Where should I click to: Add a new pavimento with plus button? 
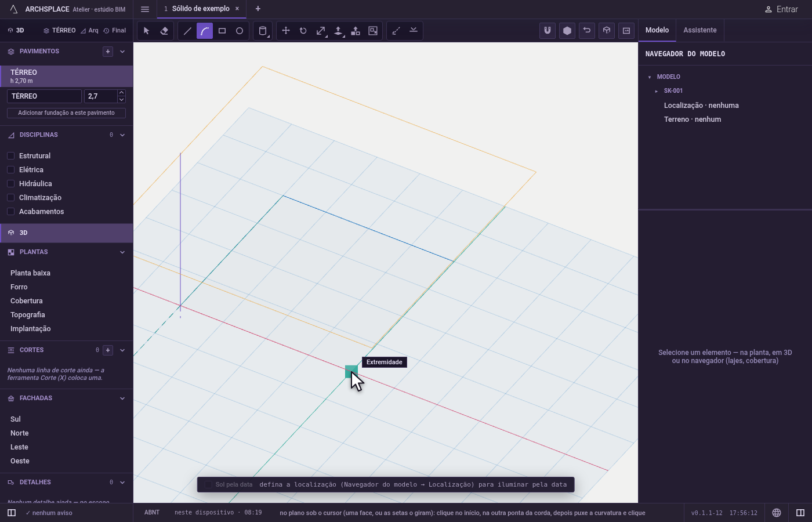click(108, 52)
